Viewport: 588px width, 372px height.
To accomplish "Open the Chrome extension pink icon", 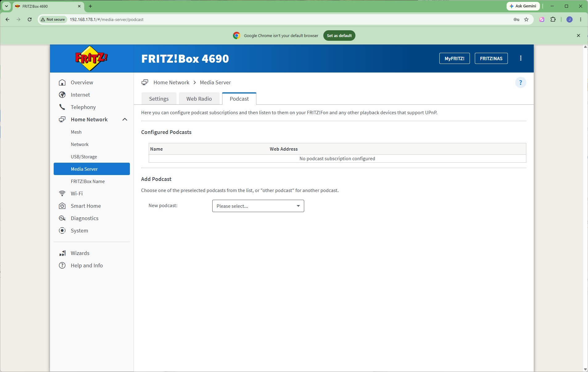I will coord(542,19).
